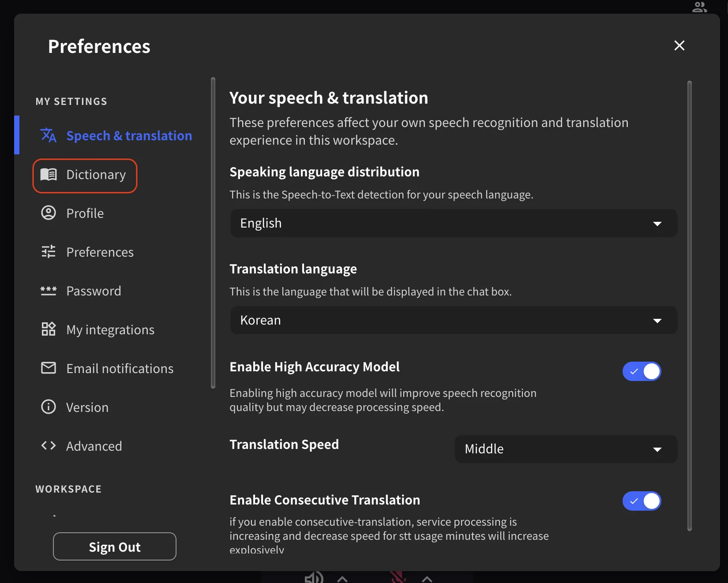This screenshot has width=728, height=583.
Task: Click the muted microphone icon in bottom bar
Action: tap(398, 577)
